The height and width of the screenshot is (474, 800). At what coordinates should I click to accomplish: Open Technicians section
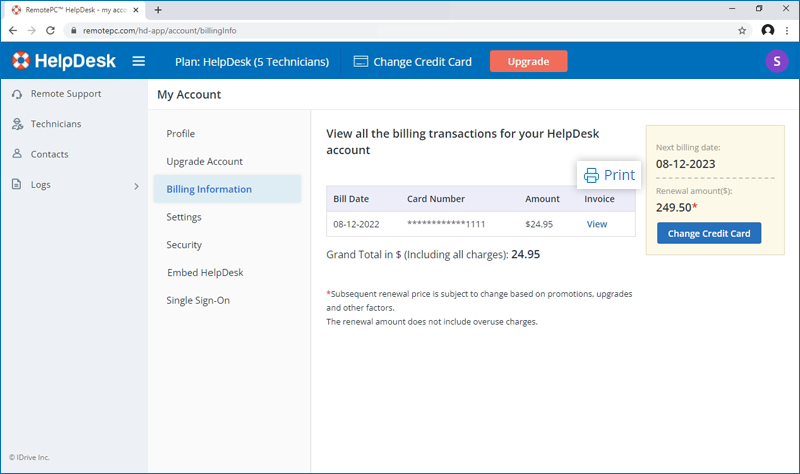coord(56,124)
